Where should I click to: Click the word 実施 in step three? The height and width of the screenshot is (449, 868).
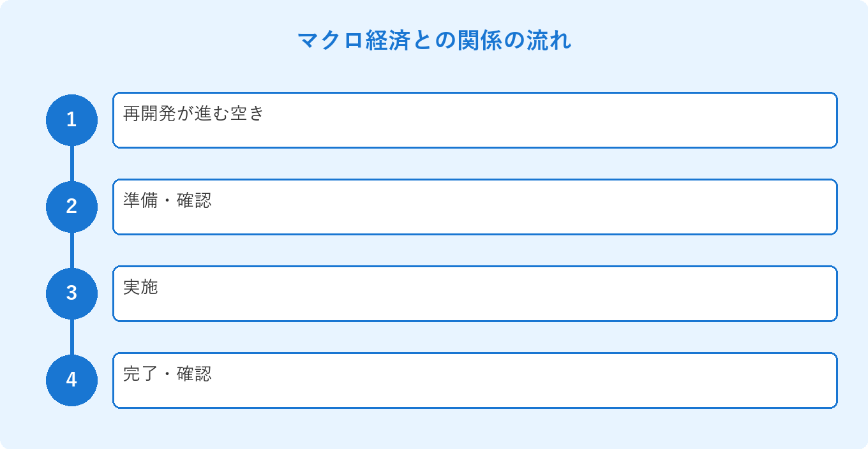[x=140, y=287]
